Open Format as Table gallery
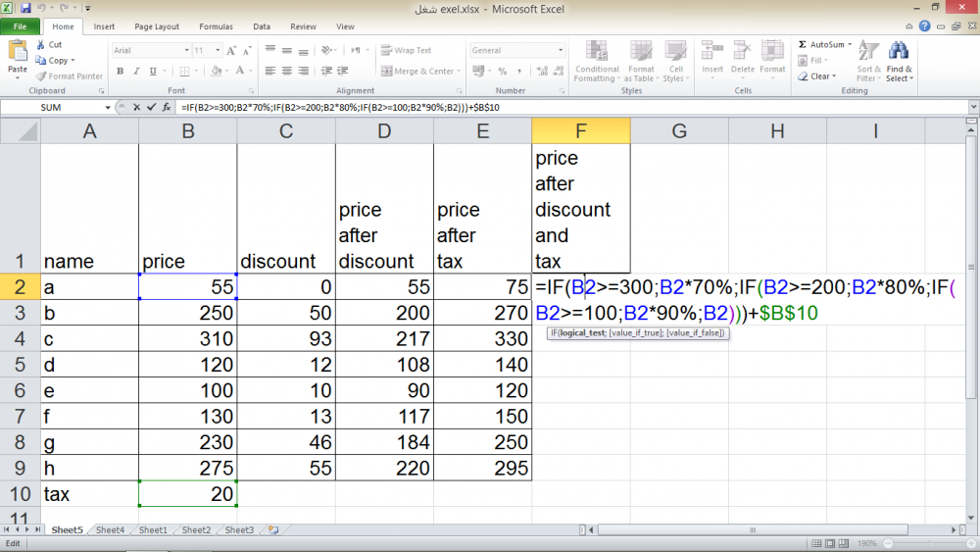Viewport: 980px width, 552px height. 641,61
